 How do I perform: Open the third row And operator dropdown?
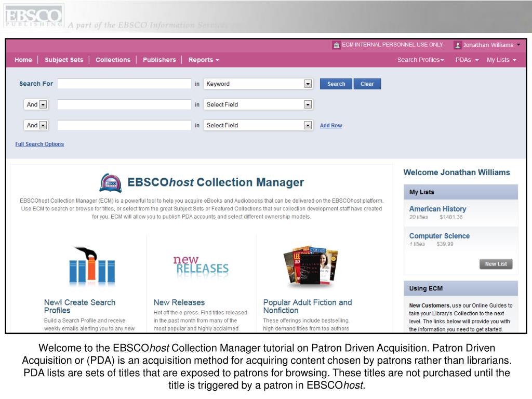(36, 125)
